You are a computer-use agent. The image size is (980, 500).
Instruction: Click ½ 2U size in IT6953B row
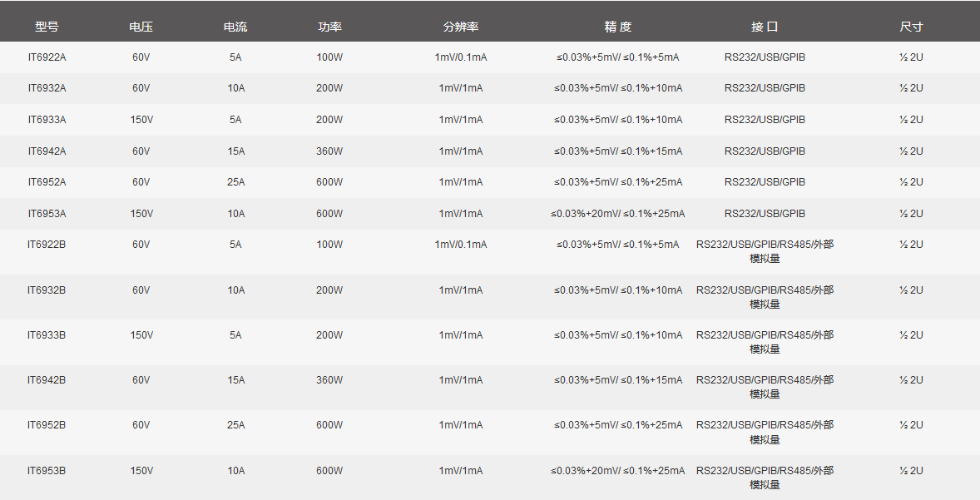tap(911, 471)
